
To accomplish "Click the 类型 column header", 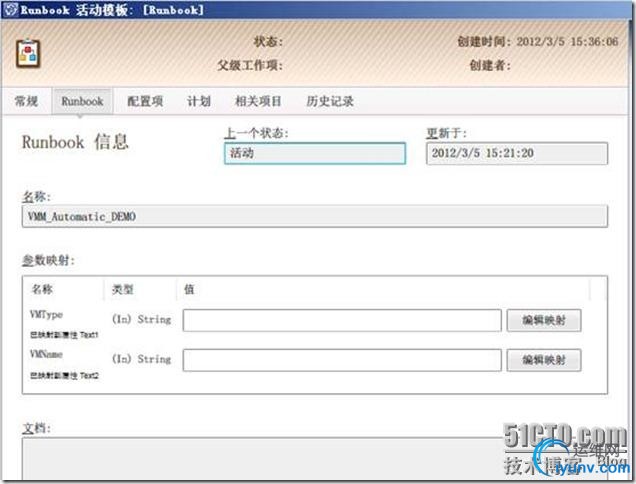I will (122, 289).
